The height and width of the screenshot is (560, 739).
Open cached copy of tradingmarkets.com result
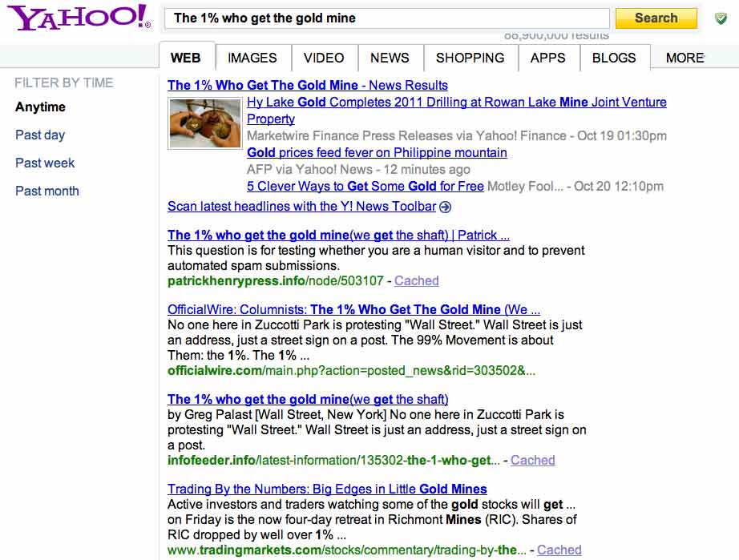[x=559, y=550]
